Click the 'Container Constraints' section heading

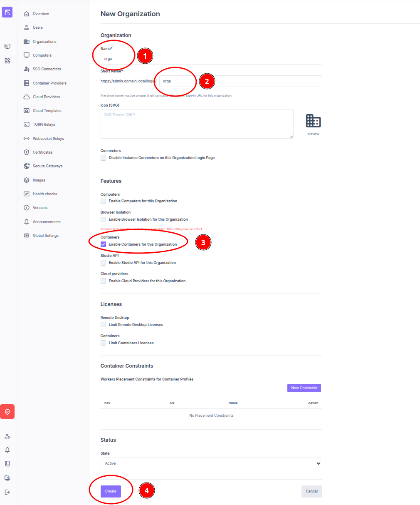127,366
